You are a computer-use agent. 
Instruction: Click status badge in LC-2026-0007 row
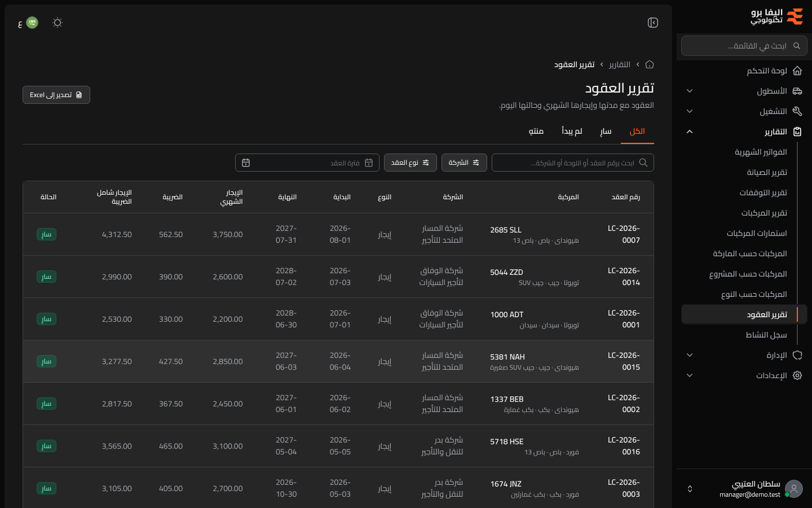46,234
